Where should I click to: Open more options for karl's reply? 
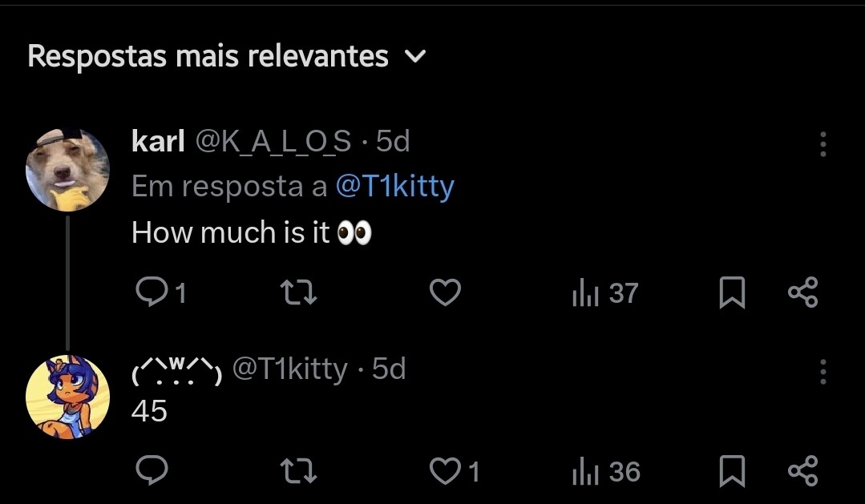coord(823,144)
